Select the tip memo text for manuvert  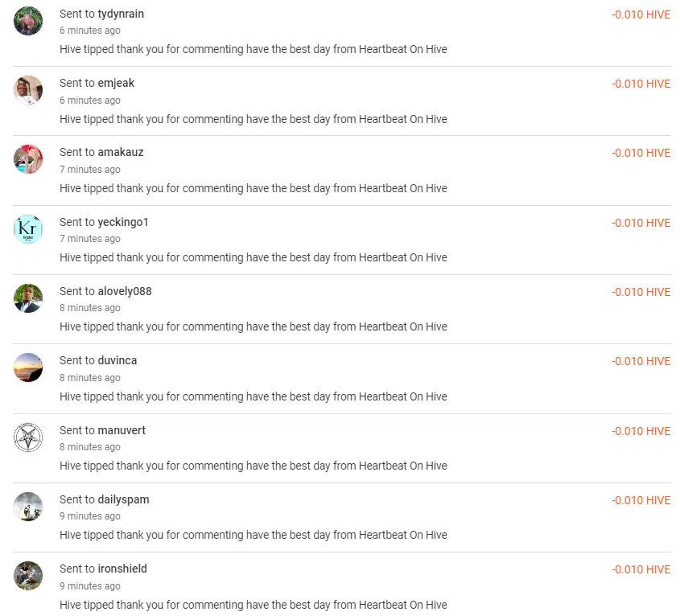click(x=253, y=466)
